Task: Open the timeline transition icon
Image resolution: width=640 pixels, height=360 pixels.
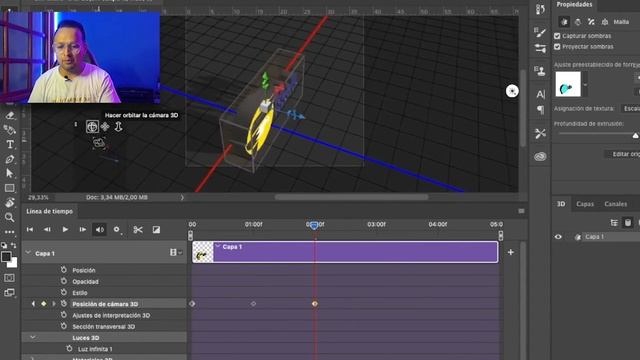Action: (x=156, y=230)
